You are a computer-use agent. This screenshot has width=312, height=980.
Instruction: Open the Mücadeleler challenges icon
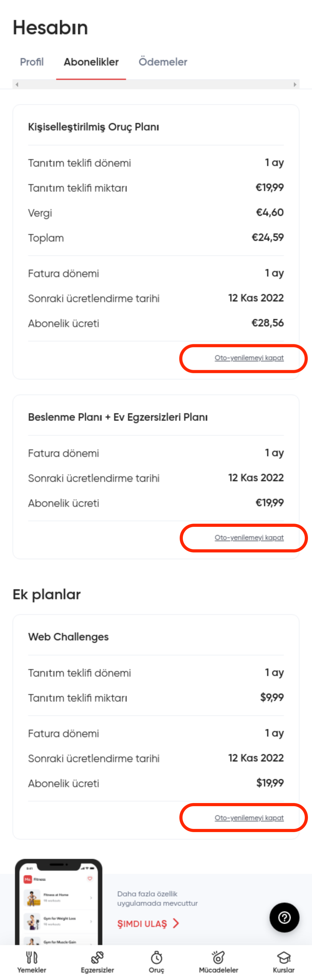pyautogui.click(x=218, y=957)
